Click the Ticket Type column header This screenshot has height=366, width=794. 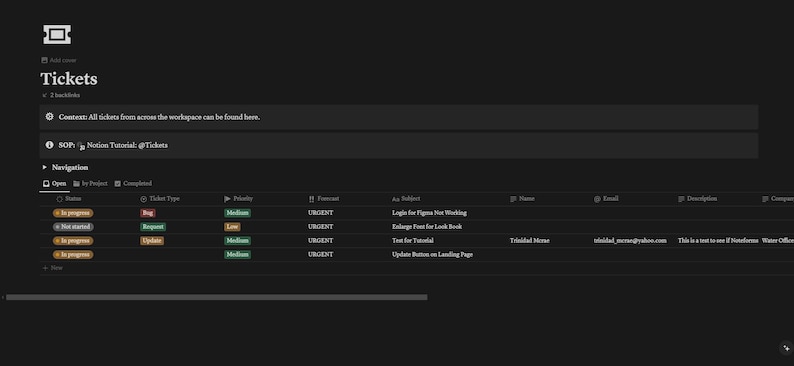[x=160, y=199]
